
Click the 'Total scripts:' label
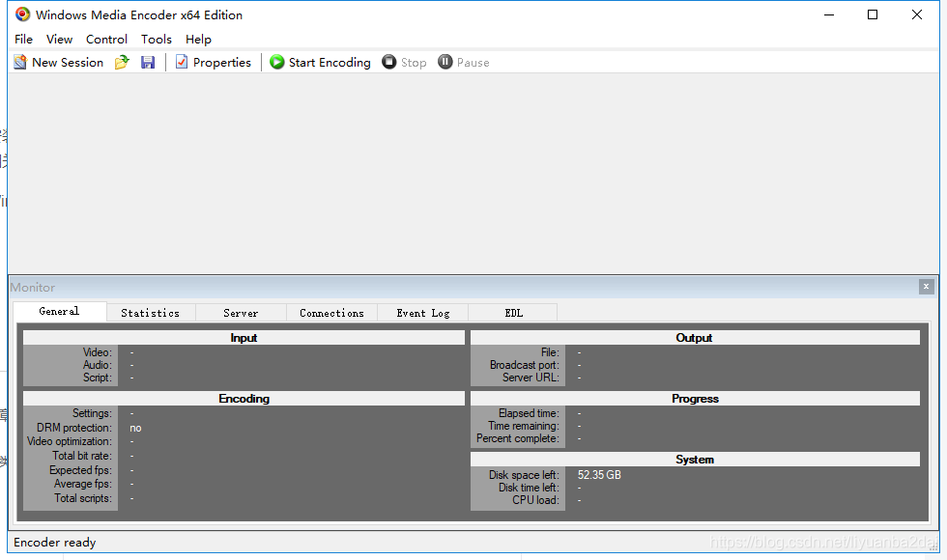click(x=83, y=498)
